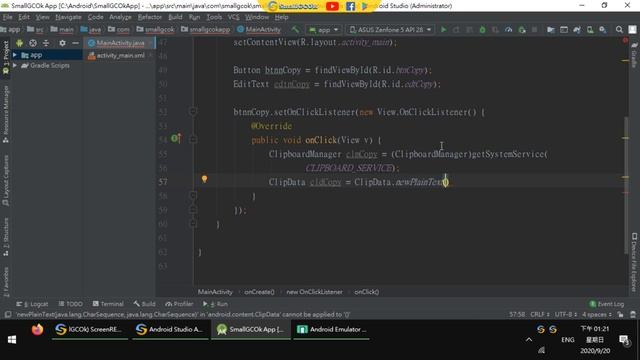This screenshot has width=640, height=360.
Task: Open the Event Log
Action: (607, 304)
